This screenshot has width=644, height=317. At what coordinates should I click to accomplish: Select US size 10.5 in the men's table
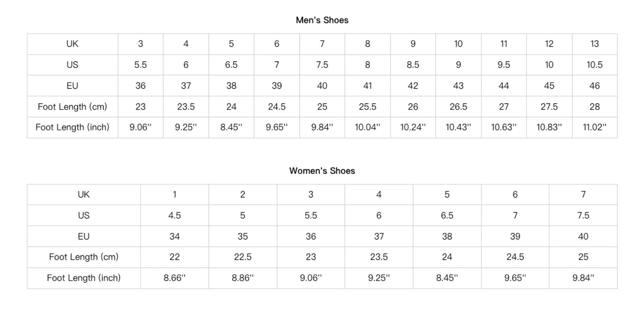pyautogui.click(x=595, y=65)
